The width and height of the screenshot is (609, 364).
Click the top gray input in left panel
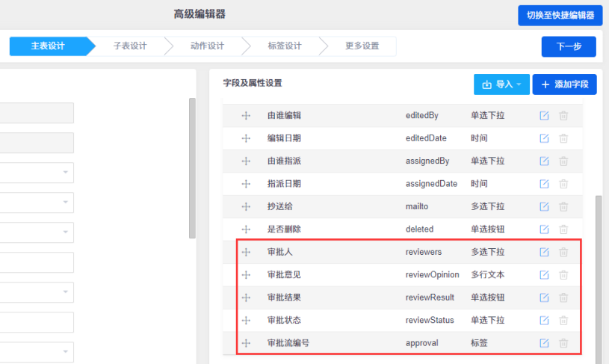(x=37, y=113)
